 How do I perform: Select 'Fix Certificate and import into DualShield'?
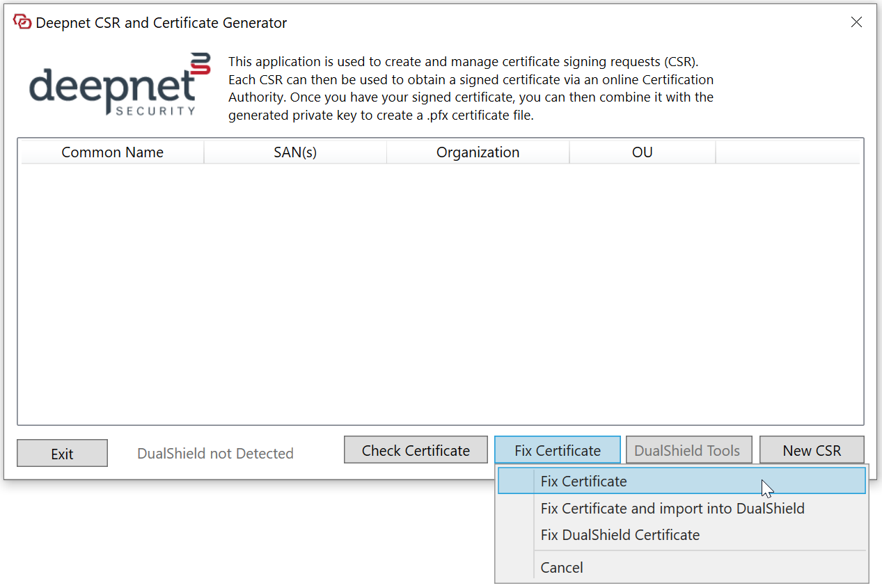coord(672,508)
